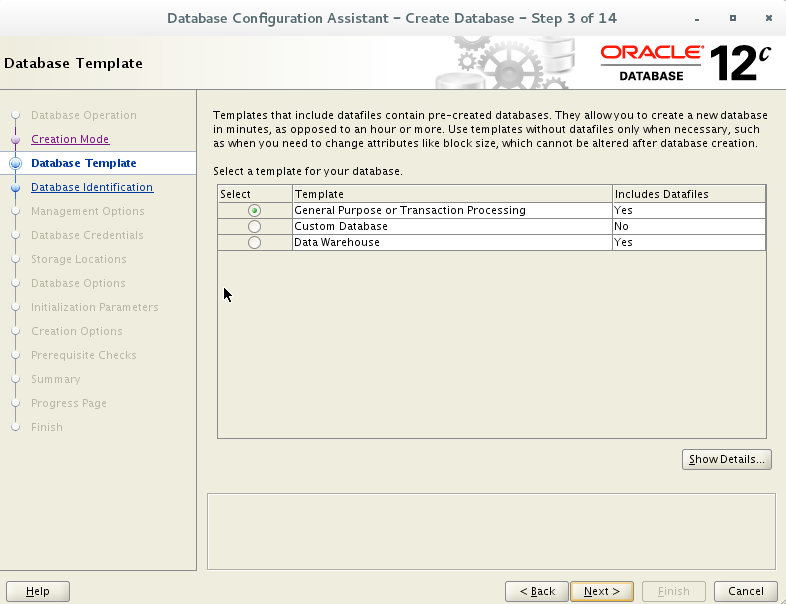Jump to the Creation Mode step link
This screenshot has height=604, width=786.
[x=70, y=139]
